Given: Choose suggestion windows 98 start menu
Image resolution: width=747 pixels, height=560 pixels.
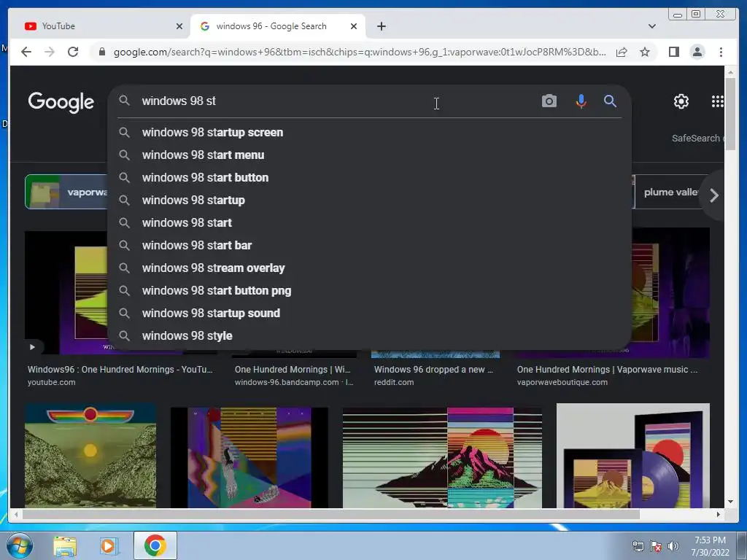Looking at the screenshot, I should click(369, 155).
